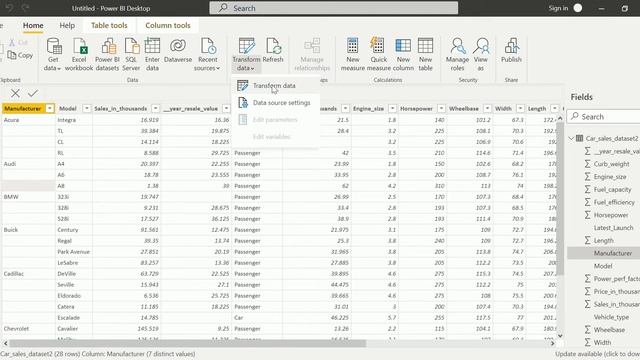Image resolution: width=640 pixels, height=360 pixels.
Task: Select Latest_Launch field
Action: point(613,228)
